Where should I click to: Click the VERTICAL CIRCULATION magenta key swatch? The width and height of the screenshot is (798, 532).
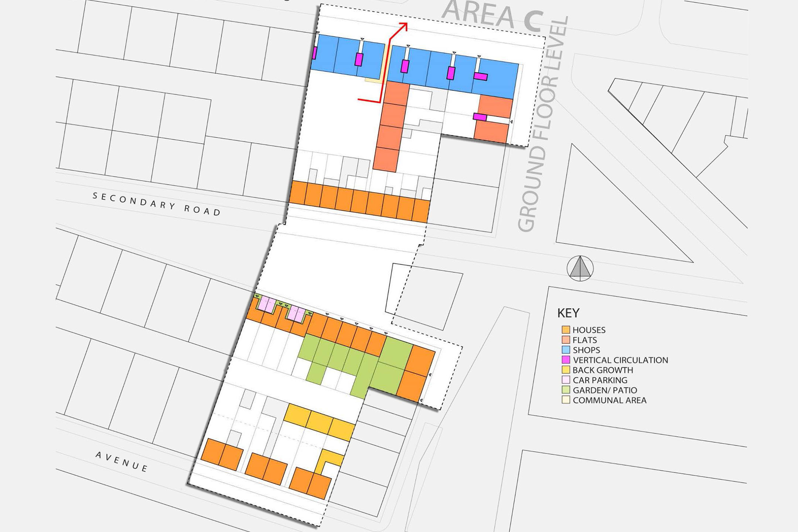pyautogui.click(x=566, y=359)
